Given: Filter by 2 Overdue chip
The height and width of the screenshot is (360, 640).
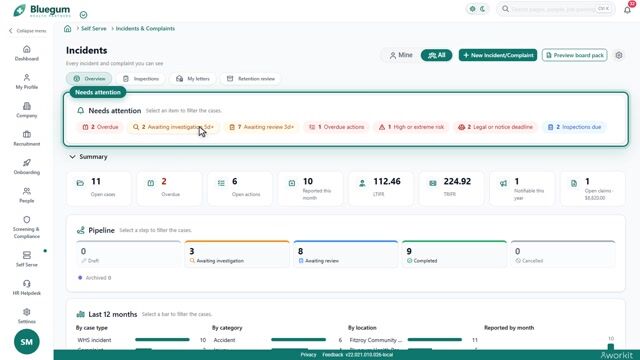Looking at the screenshot, I should click(x=100, y=127).
